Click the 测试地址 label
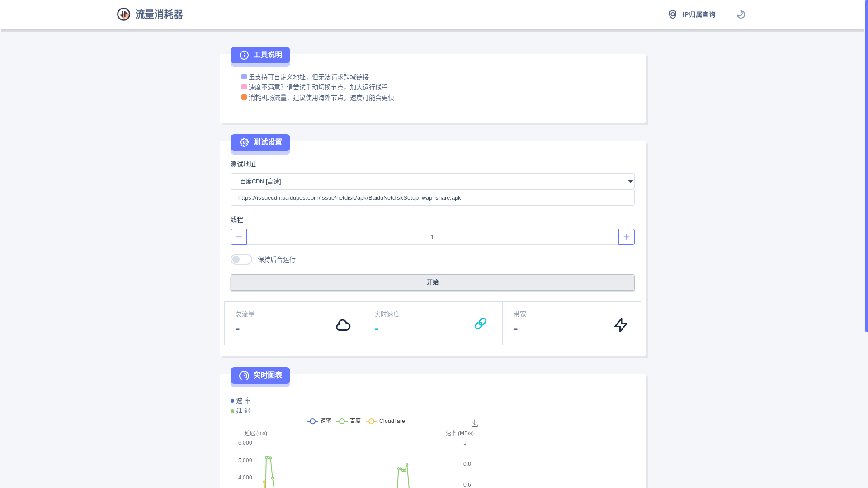This screenshot has width=868, height=488. click(x=243, y=164)
